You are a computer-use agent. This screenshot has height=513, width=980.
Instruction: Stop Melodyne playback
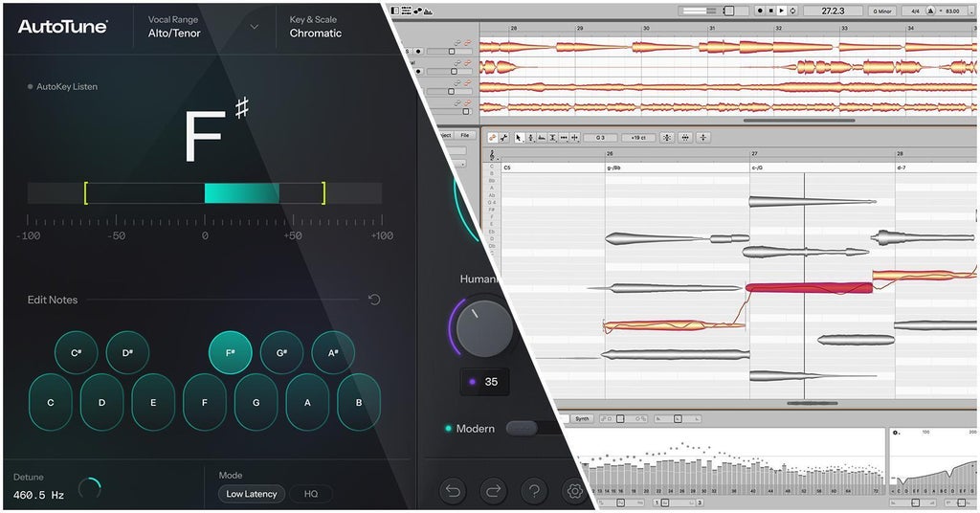(x=770, y=11)
